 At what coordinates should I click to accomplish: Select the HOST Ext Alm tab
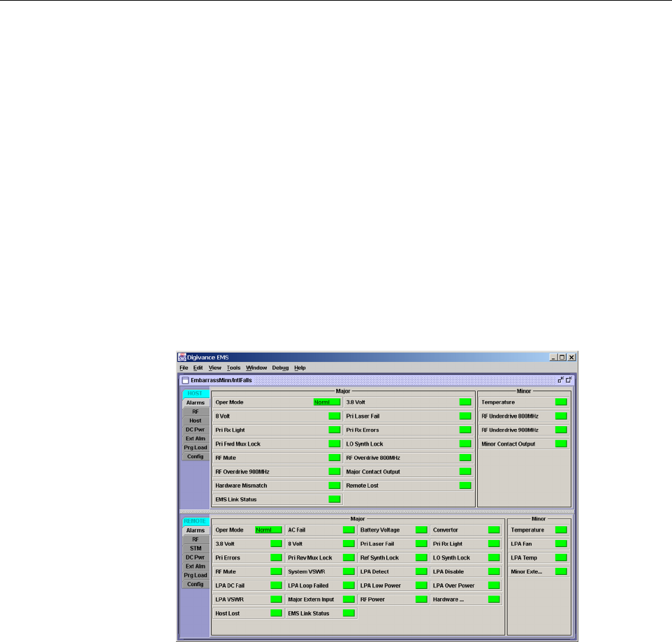[196, 439]
